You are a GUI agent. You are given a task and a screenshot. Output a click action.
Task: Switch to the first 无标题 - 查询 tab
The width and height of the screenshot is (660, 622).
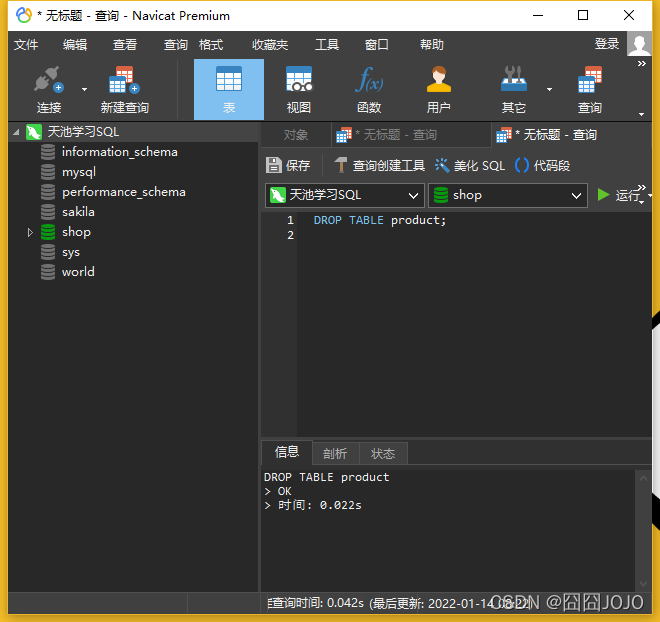(411, 135)
